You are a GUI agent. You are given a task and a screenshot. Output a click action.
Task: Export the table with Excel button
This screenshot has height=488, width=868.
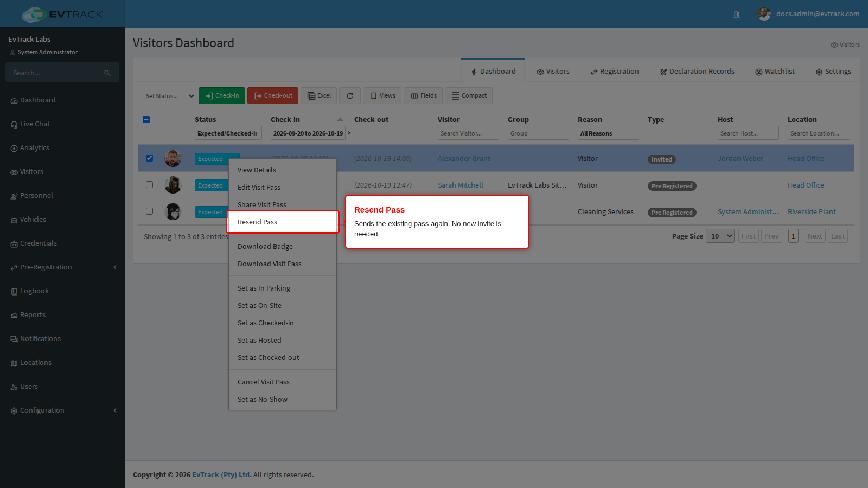[x=319, y=96]
